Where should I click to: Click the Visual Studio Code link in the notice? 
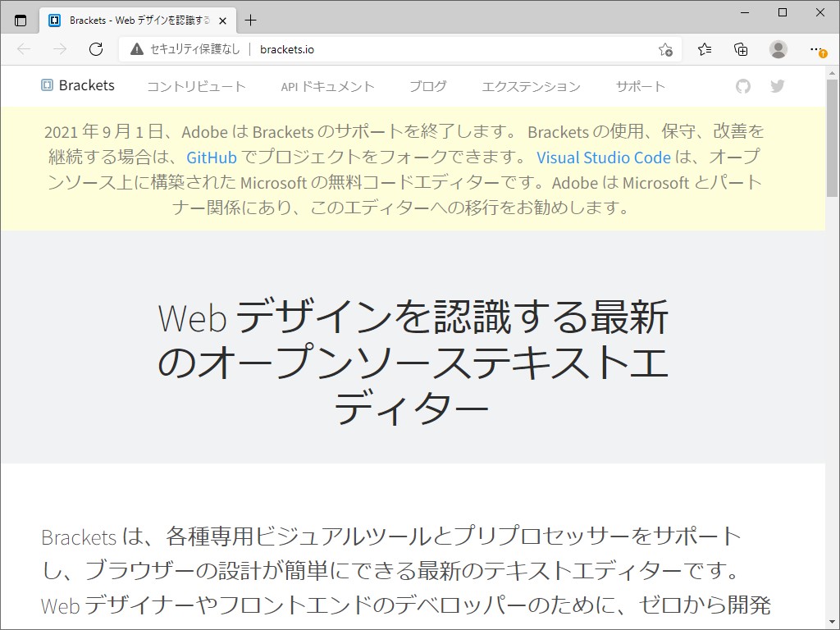(x=605, y=157)
